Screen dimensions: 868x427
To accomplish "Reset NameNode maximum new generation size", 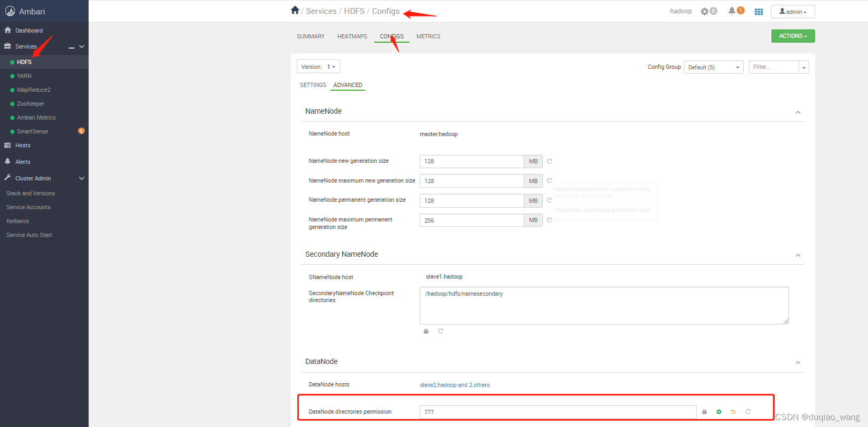I will point(549,180).
